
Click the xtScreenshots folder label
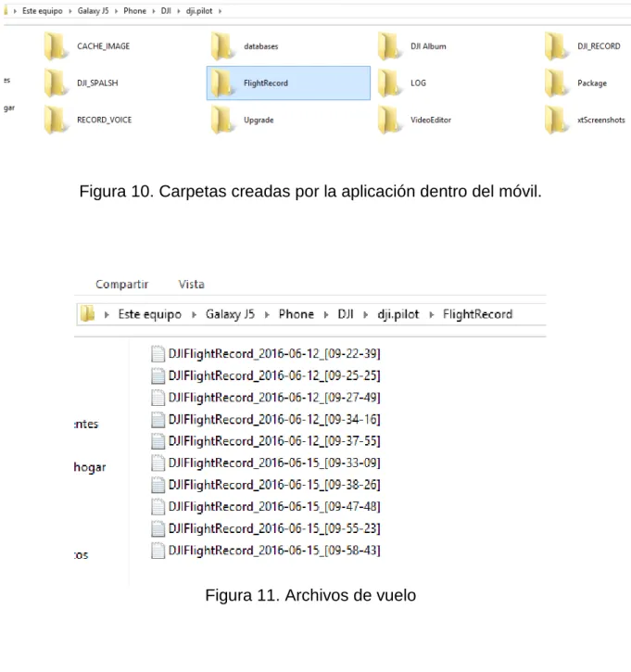pos(601,120)
